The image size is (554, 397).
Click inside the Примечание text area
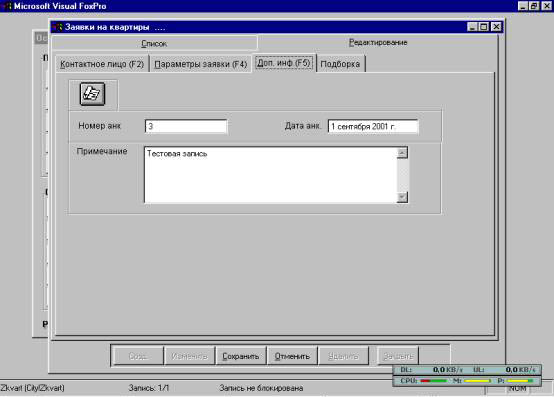(271, 175)
